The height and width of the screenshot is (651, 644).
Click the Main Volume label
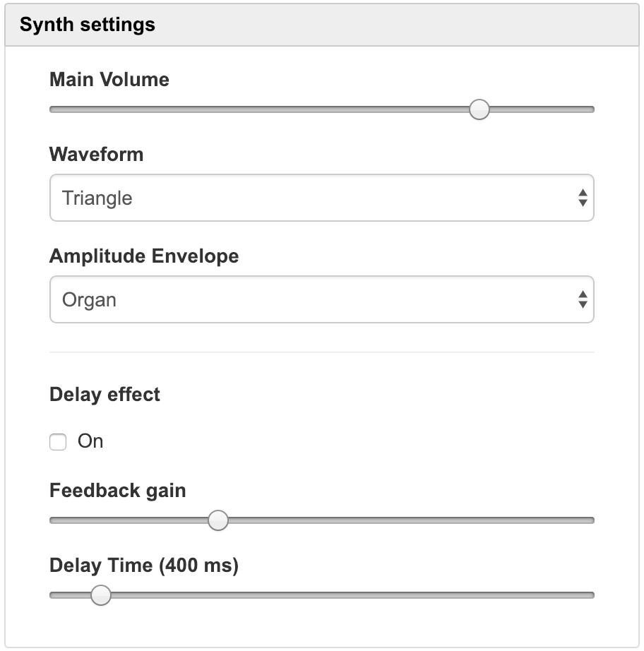pyautogui.click(x=109, y=79)
